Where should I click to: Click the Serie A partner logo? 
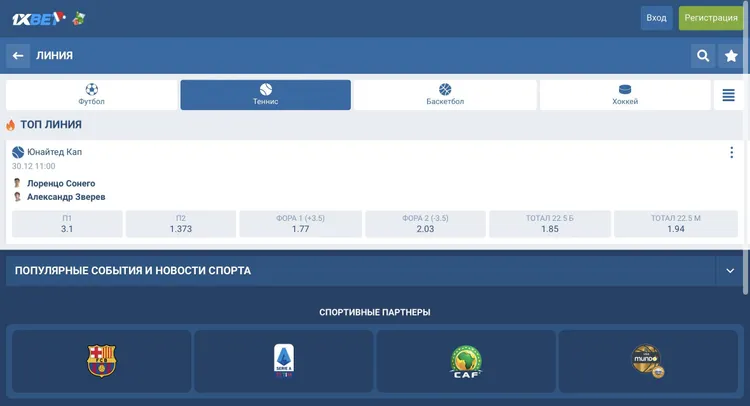[284, 361]
